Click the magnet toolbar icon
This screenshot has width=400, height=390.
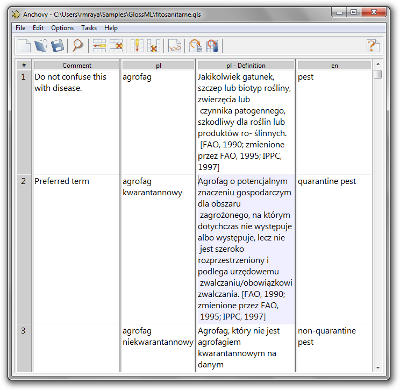(212, 45)
